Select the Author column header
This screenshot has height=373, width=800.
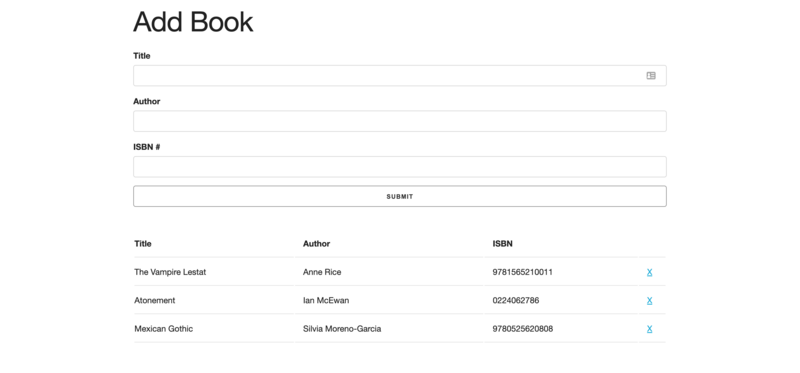click(x=316, y=244)
